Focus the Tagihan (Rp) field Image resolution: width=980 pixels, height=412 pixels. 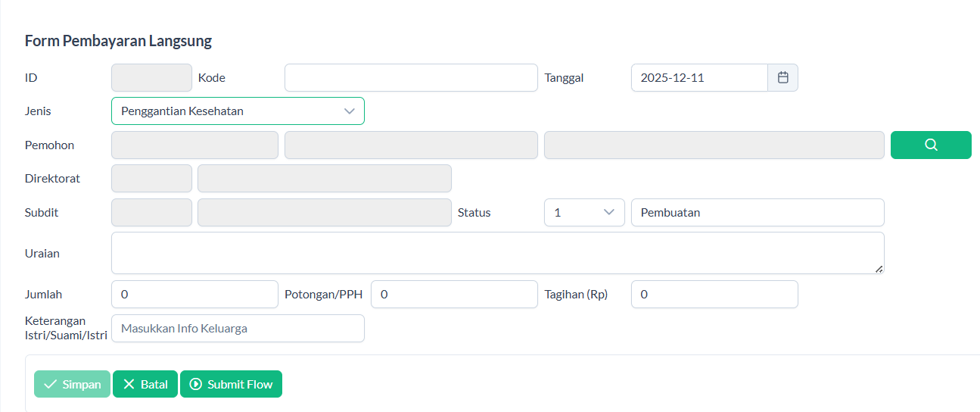714,294
